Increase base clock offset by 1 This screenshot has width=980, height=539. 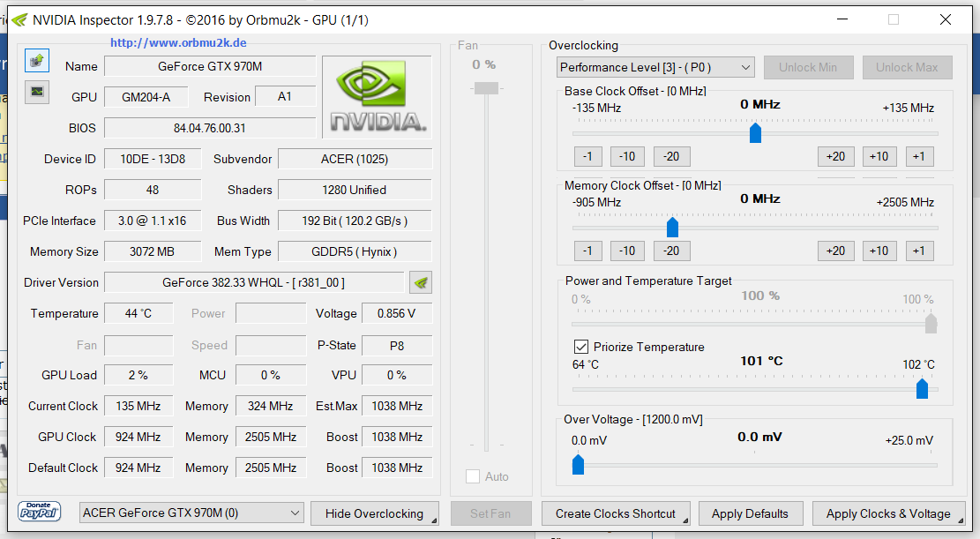(x=919, y=156)
